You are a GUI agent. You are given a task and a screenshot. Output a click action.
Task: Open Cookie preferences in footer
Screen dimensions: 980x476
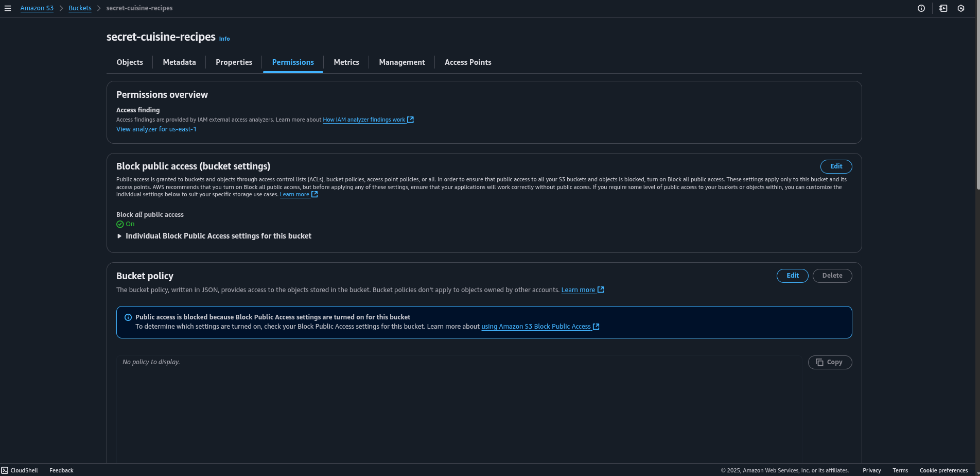(x=943, y=470)
